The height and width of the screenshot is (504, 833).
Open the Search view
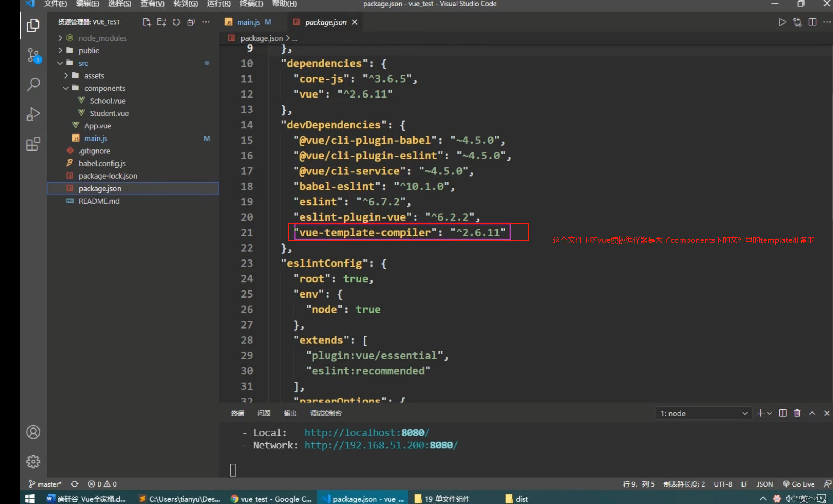tap(33, 85)
